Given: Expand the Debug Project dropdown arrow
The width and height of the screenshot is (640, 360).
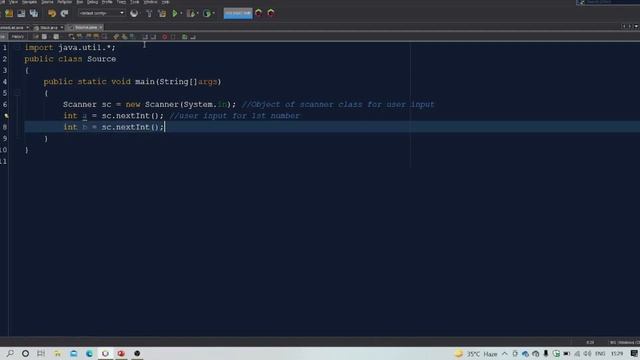Looking at the screenshot, I should point(198,13).
